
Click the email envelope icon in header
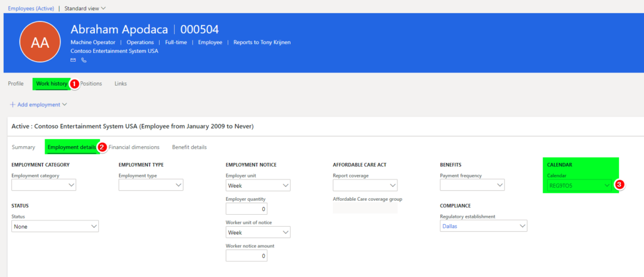click(73, 60)
